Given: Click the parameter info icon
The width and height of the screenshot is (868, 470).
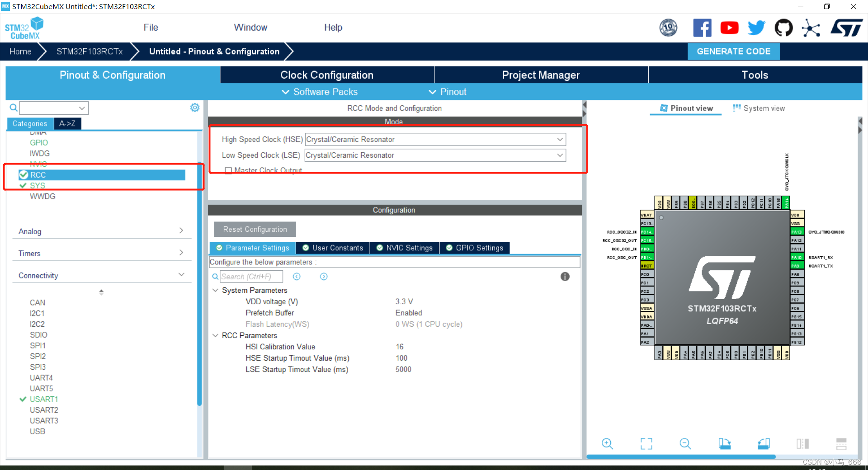Looking at the screenshot, I should [x=565, y=277].
